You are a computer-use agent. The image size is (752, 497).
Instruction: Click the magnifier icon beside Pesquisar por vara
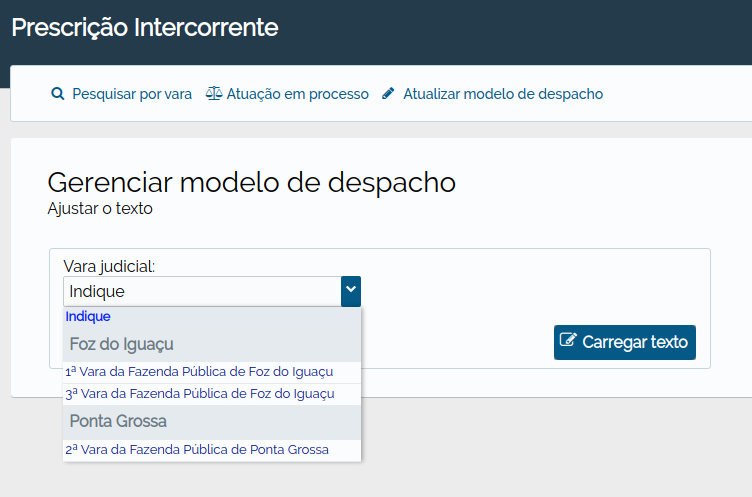(x=58, y=94)
